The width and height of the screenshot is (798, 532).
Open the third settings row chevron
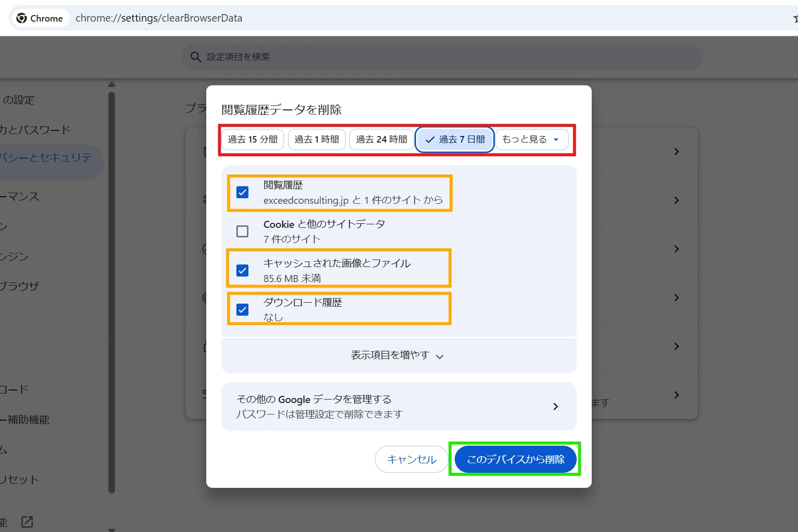click(677, 249)
